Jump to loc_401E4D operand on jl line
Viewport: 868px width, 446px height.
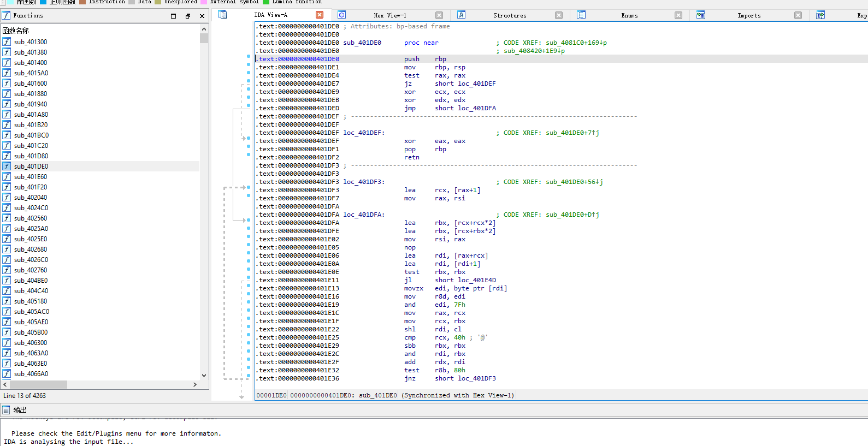click(x=476, y=280)
